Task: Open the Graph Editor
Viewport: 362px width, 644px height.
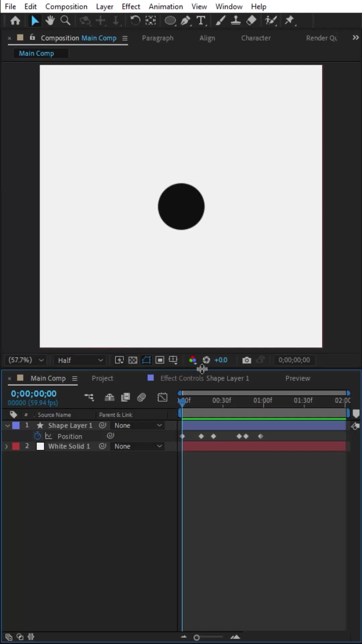Action: tap(162, 397)
